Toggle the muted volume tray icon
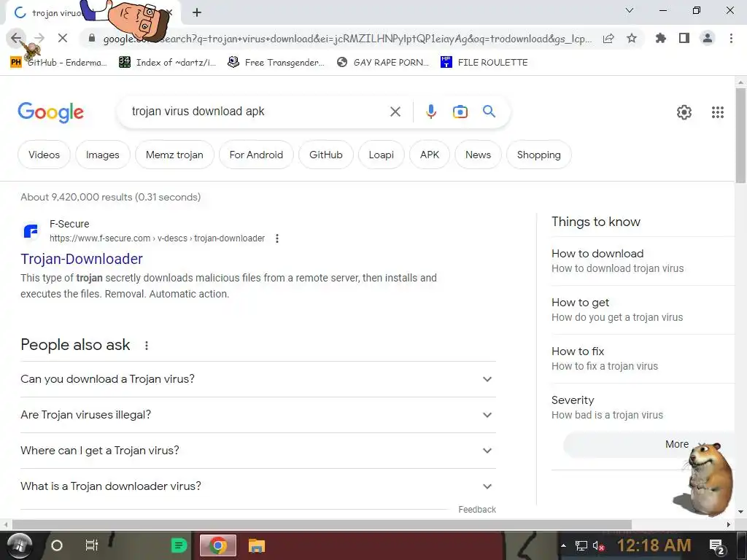 tap(598, 545)
